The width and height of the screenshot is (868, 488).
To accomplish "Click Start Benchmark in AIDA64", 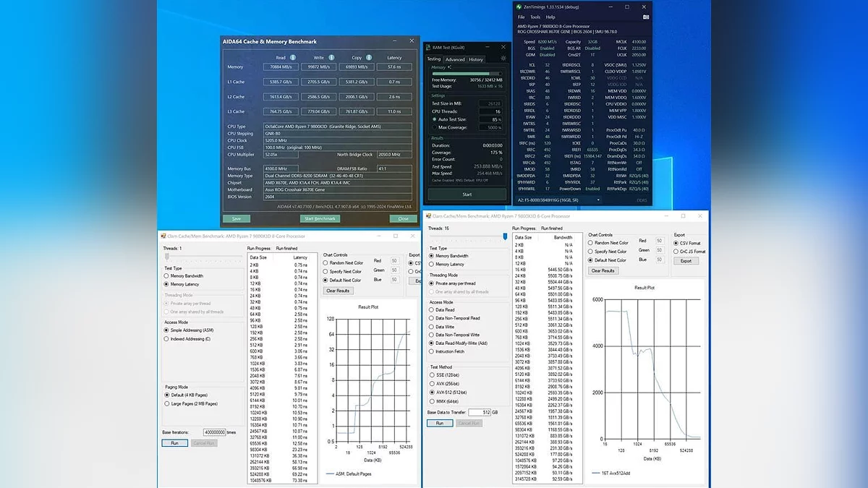I will point(319,218).
